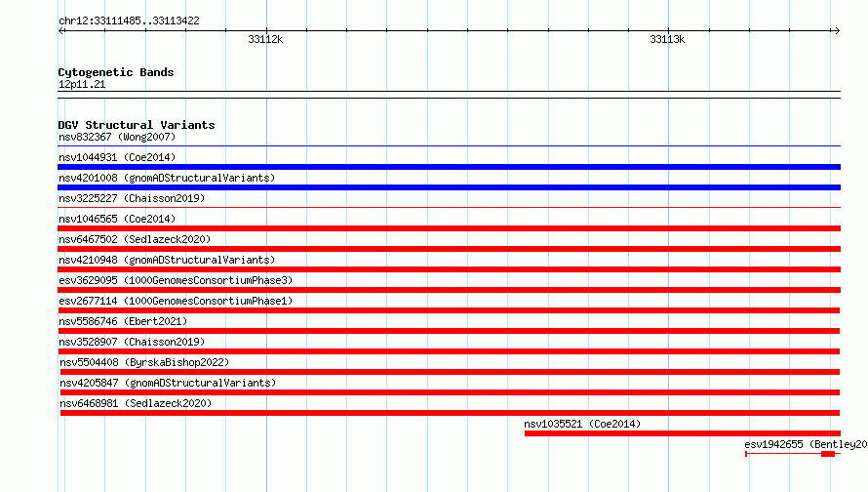Click the right arrow at ruler end
Image resolution: width=868 pixels, height=492 pixels.
837,30
